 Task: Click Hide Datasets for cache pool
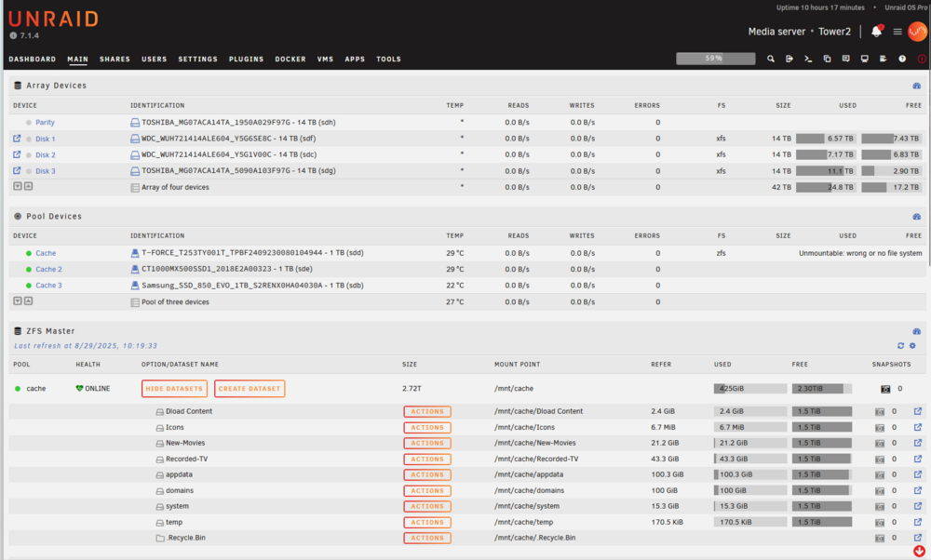tap(175, 389)
